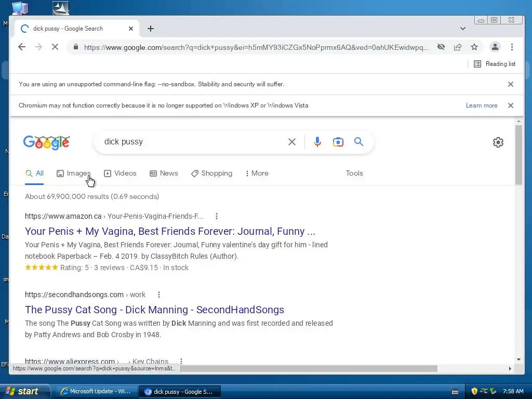Open Reading list panel
The height and width of the screenshot is (399, 532).
pyautogui.click(x=495, y=64)
